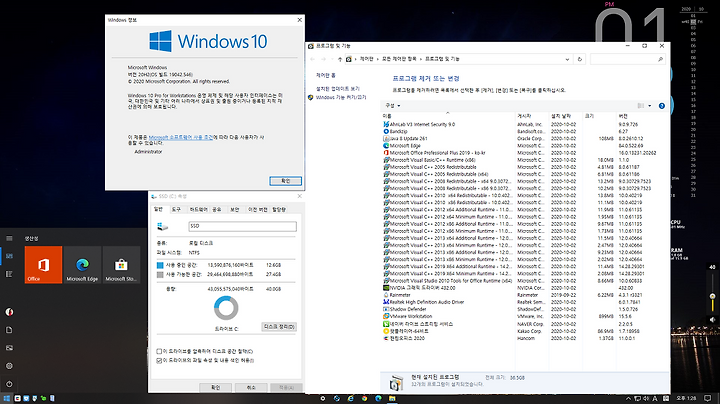The image size is (720, 404).
Task: Open the Control Panel Home link
Action: [326, 75]
